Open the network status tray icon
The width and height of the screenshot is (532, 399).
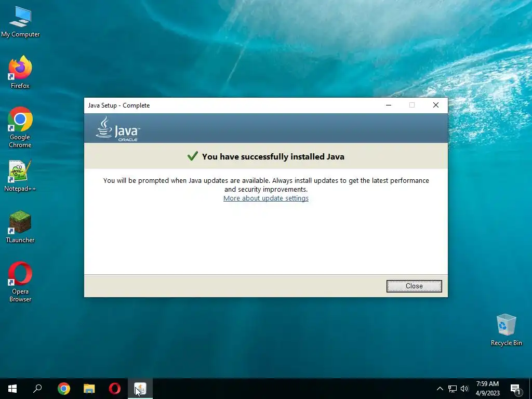tap(453, 389)
